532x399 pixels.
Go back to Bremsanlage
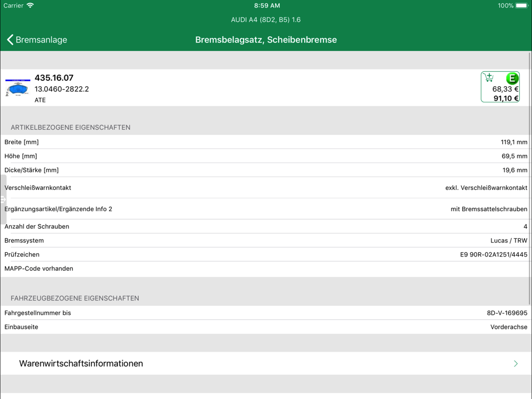pyautogui.click(x=37, y=40)
